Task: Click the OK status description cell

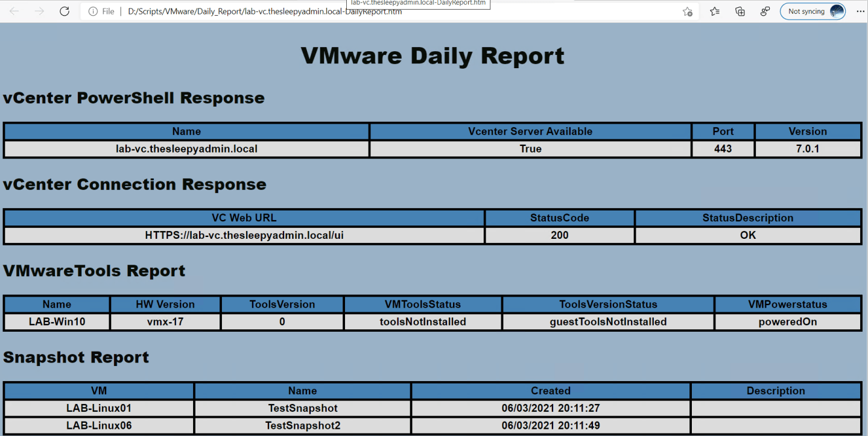Action: (x=748, y=235)
